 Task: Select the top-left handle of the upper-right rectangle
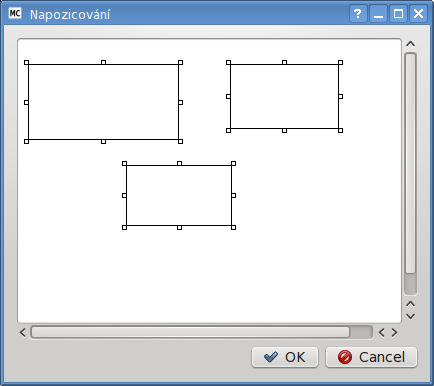229,62
